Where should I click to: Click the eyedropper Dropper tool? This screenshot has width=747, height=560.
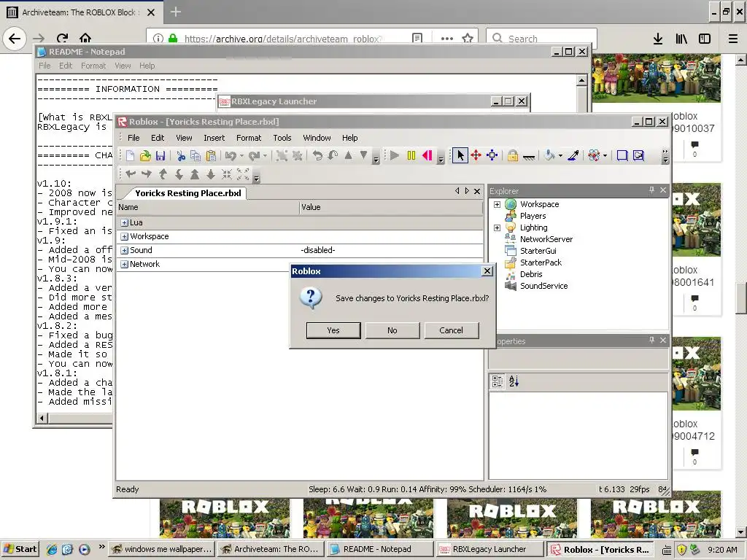pos(573,155)
